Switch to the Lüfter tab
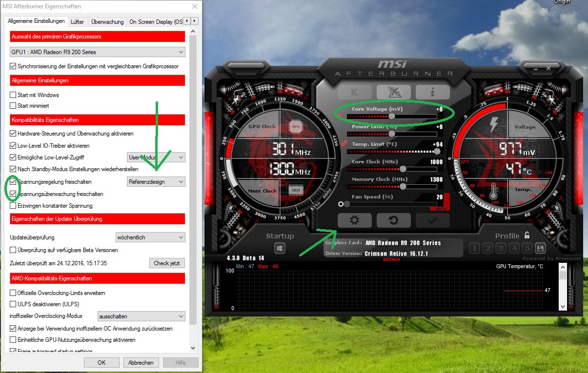Screen dimensions: 588x373 click(77, 21)
